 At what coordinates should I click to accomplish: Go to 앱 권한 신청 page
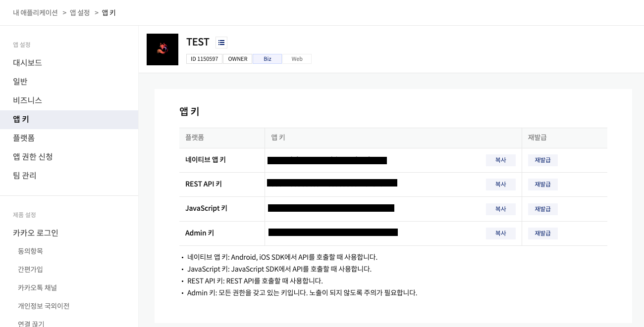69,157
